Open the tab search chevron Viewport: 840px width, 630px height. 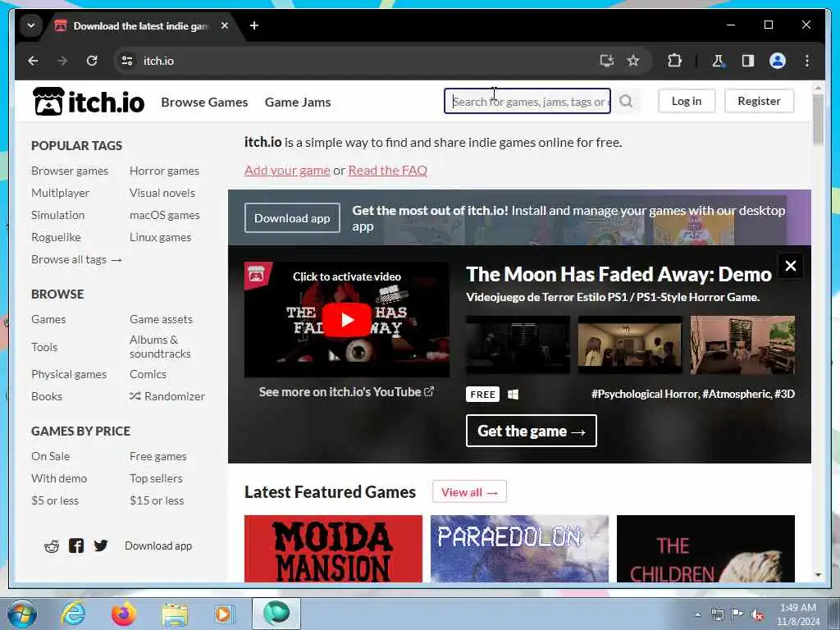click(x=31, y=25)
